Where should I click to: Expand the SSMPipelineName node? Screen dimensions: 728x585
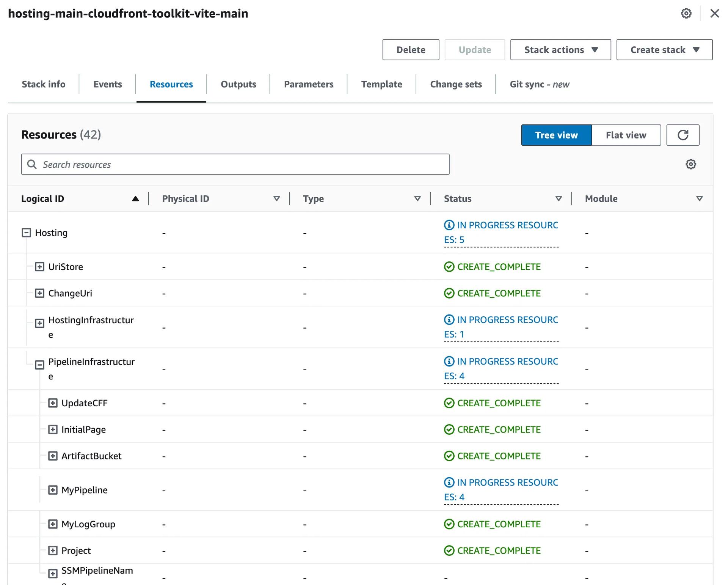pos(53,574)
